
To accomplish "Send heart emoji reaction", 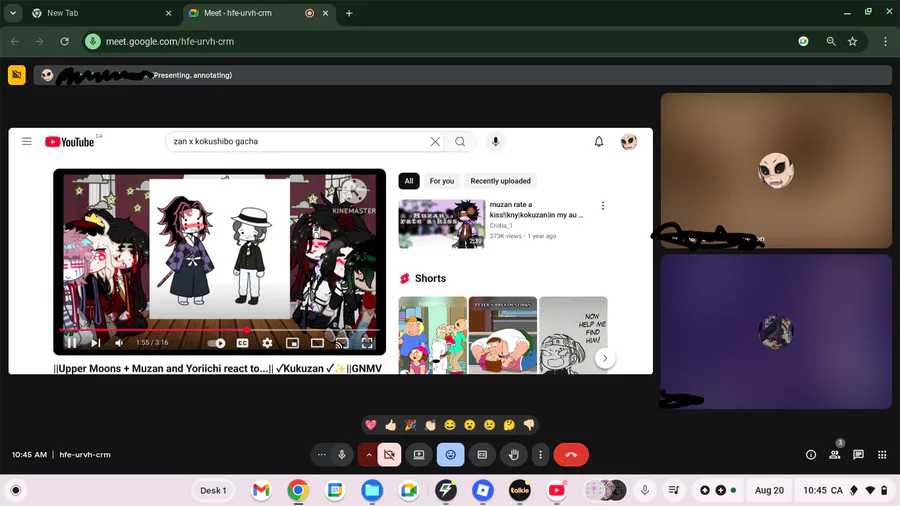I will 371,425.
